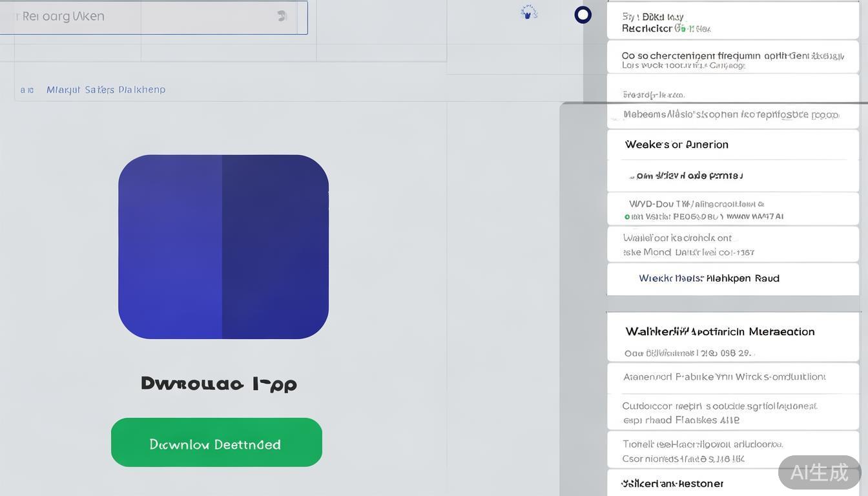Select the dark blue ring radio button
The width and height of the screenshot is (868, 496).
(x=583, y=15)
